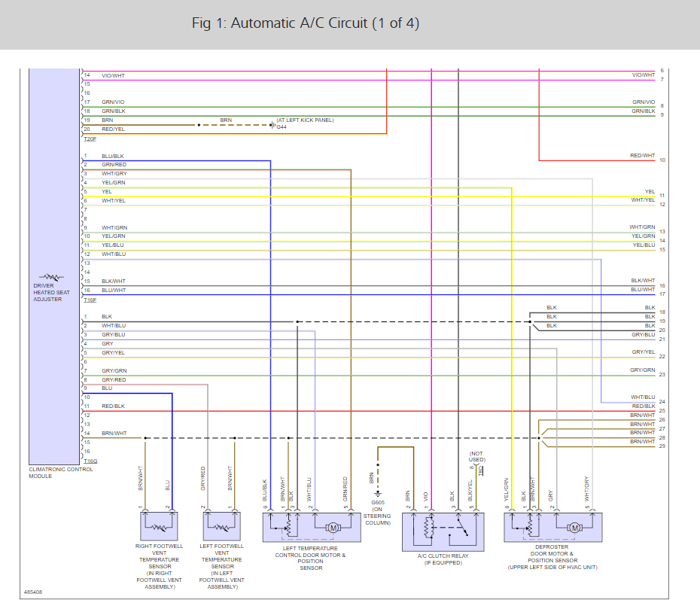Select the Right Footwell Vent Temperature Sensor box
This screenshot has width=700, height=612.
(159, 526)
